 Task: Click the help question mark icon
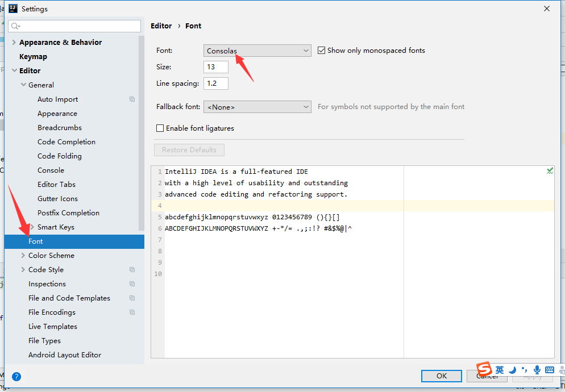pyautogui.click(x=16, y=377)
